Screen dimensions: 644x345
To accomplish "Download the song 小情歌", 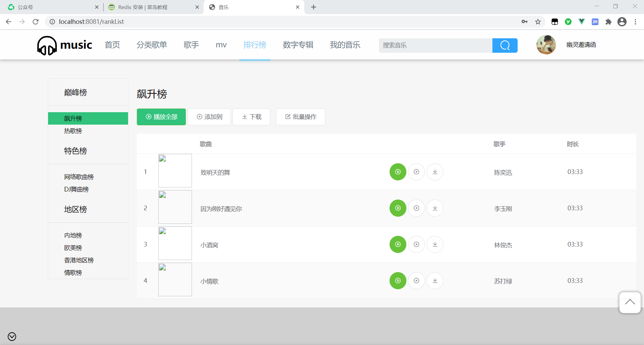I will pyautogui.click(x=435, y=281).
